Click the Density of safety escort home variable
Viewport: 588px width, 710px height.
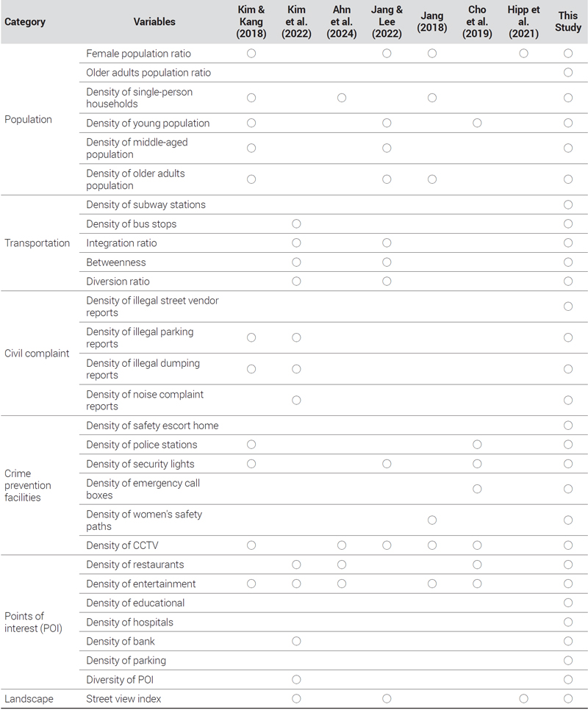(x=152, y=426)
